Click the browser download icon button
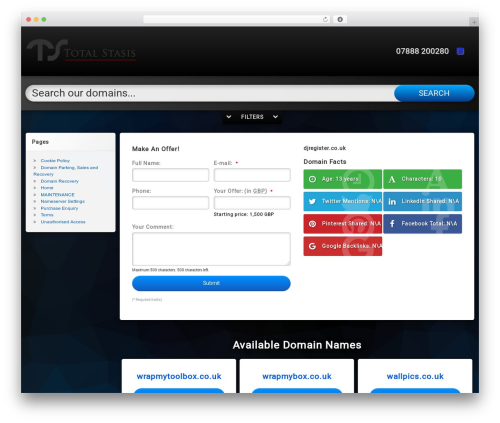 click(340, 20)
